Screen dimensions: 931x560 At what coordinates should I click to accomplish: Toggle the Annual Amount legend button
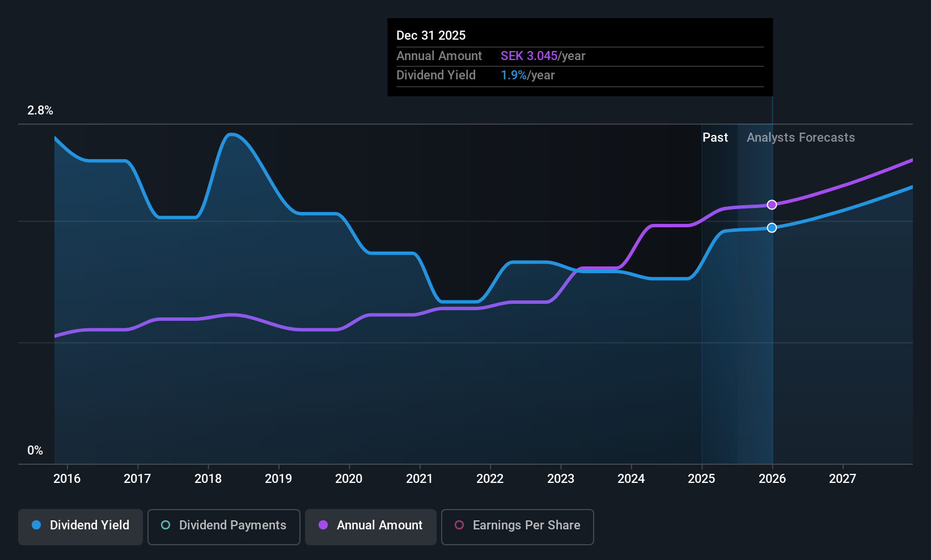371,527
